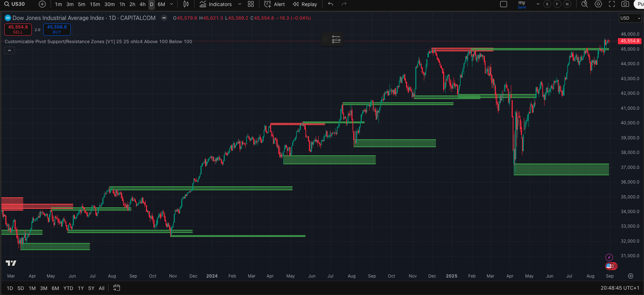This screenshot has width=644, height=295.
Task: Click the 46,000.0 price axis label
Action: tap(630, 34)
